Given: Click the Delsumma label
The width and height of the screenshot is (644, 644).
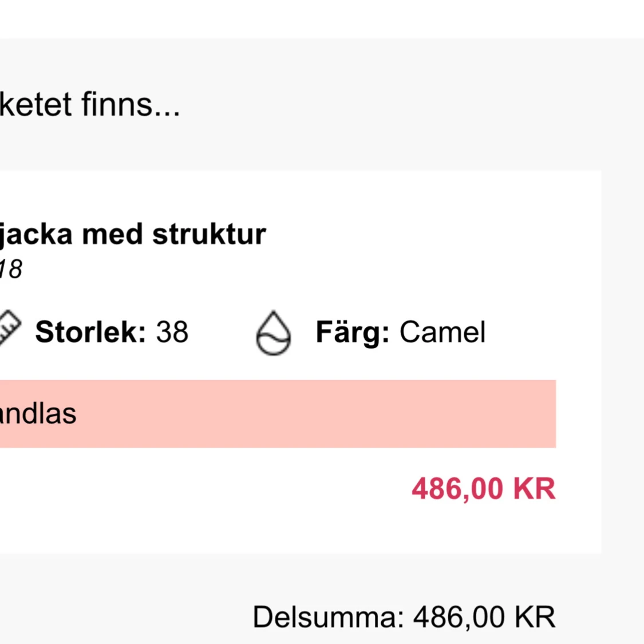Looking at the screenshot, I should pos(329,617).
